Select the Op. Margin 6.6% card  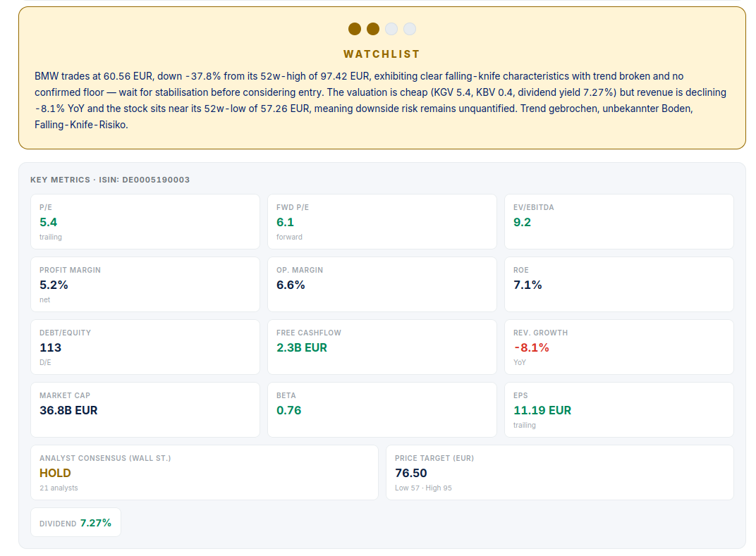(382, 284)
